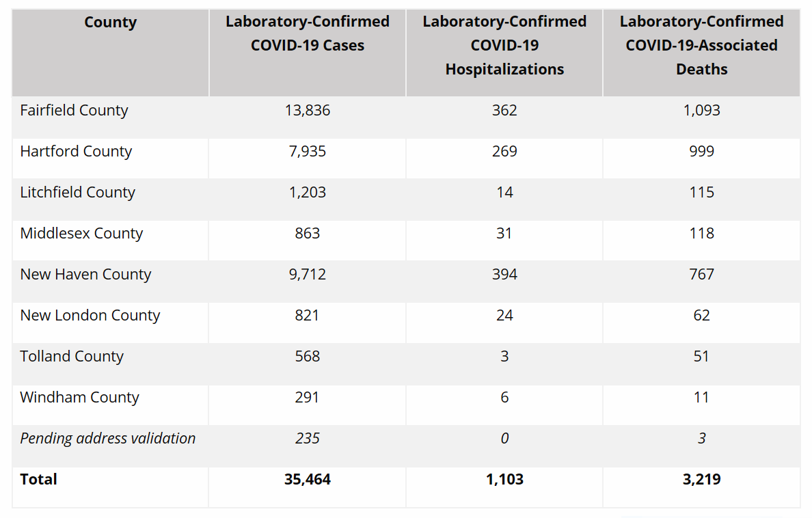The width and height of the screenshot is (812, 518).
Task: Click the New London County cell
Action: tap(90, 316)
